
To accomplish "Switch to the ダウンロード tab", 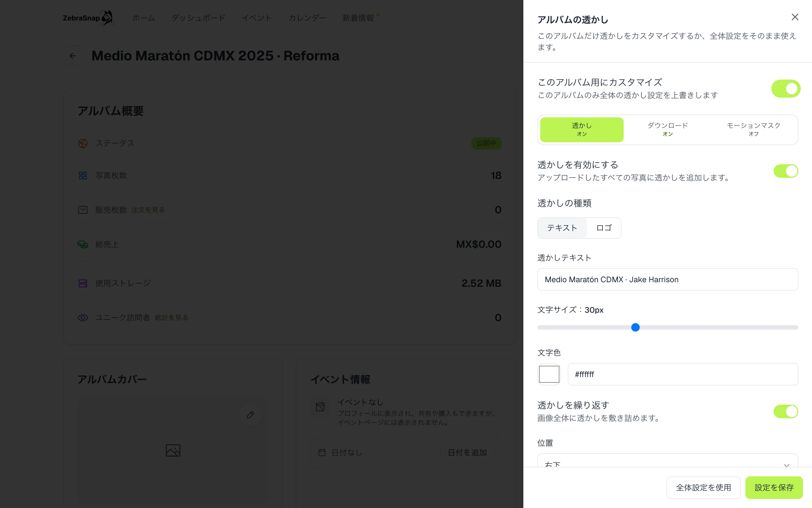I will tap(668, 130).
